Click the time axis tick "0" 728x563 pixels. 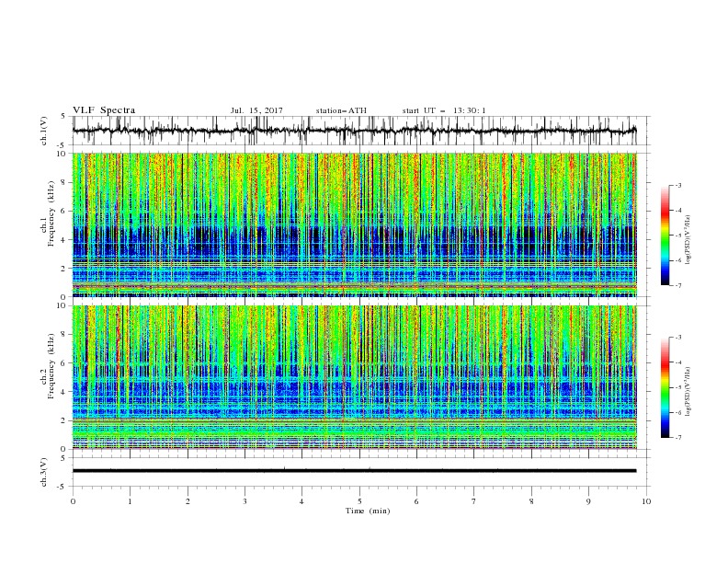(73, 501)
